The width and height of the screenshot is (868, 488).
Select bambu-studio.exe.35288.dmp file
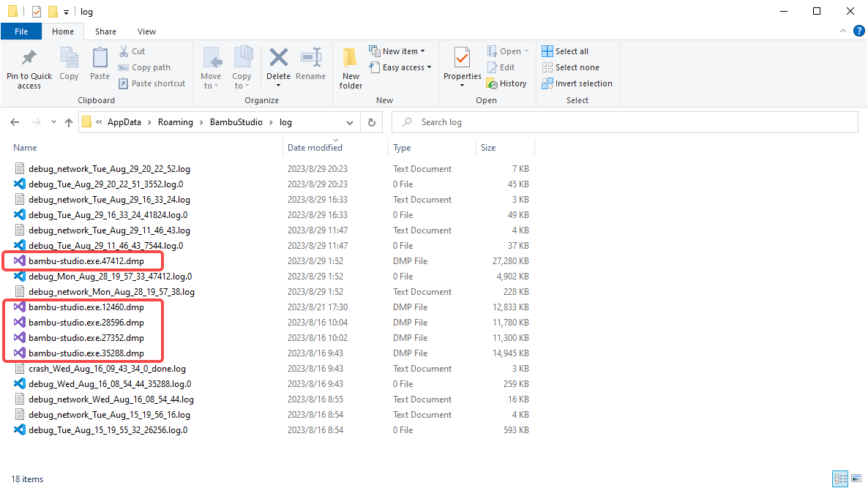(x=86, y=353)
